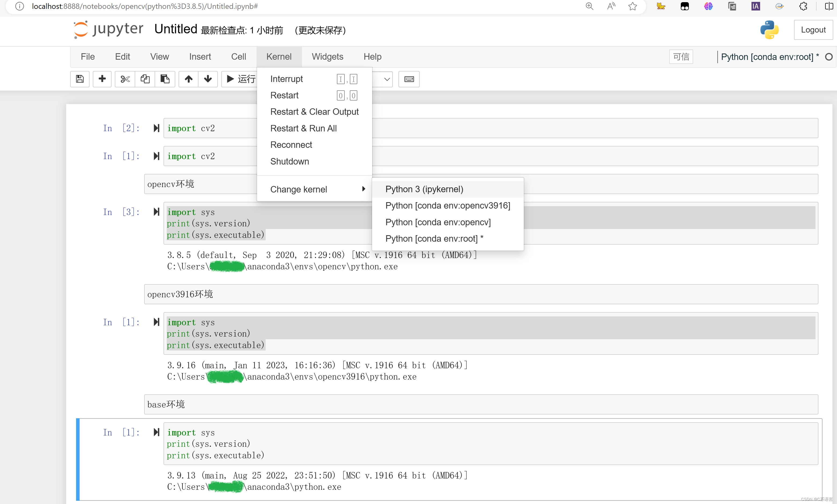837x504 pixels.
Task: View site information icon in address bar
Action: point(20,6)
